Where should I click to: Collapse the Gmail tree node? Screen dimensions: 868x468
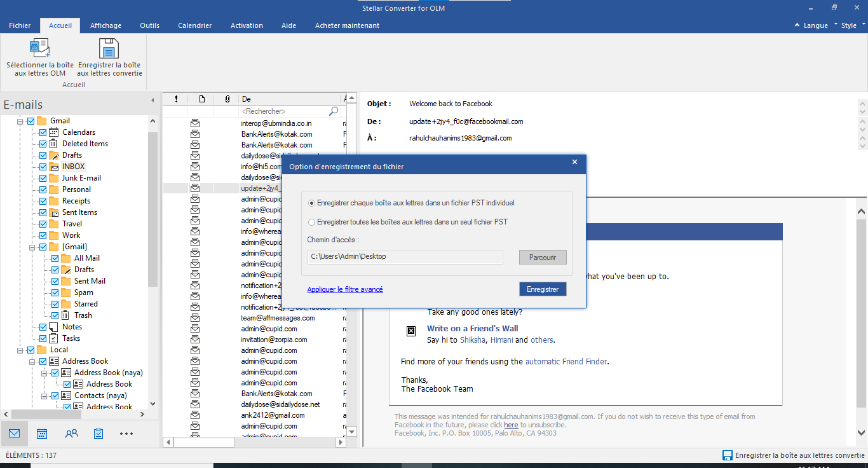pos(21,120)
